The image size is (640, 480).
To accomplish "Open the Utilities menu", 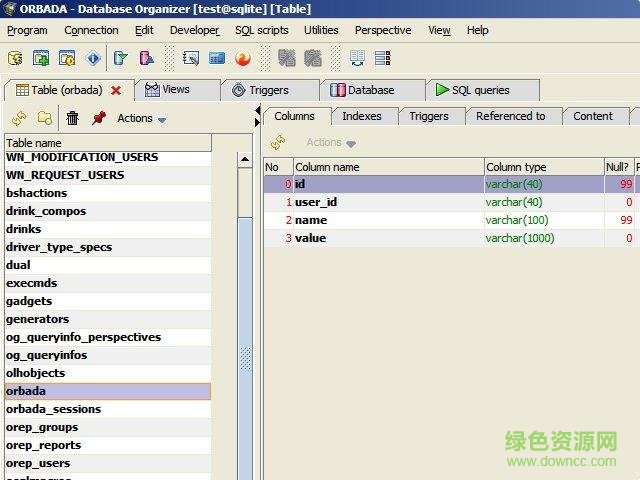I will pyautogui.click(x=321, y=31).
